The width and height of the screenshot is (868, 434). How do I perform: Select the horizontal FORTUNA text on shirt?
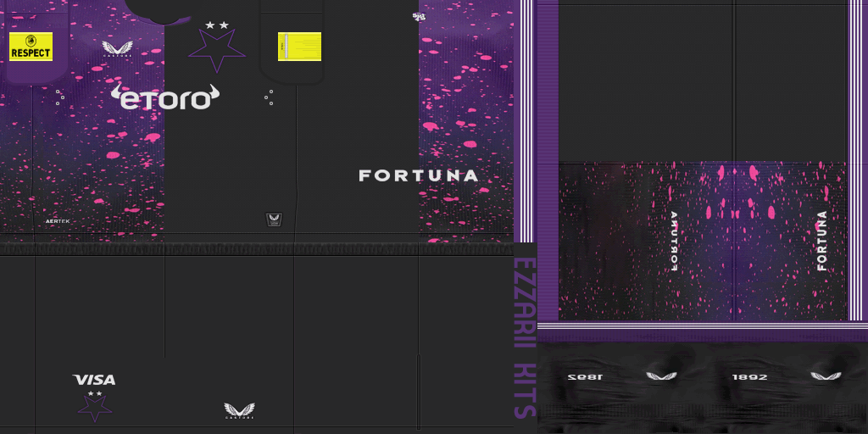[x=418, y=175]
